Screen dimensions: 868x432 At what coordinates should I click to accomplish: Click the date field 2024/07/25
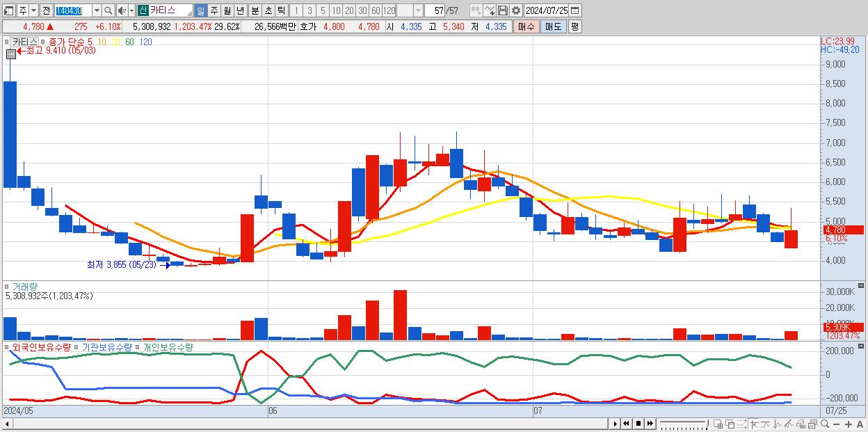point(546,10)
